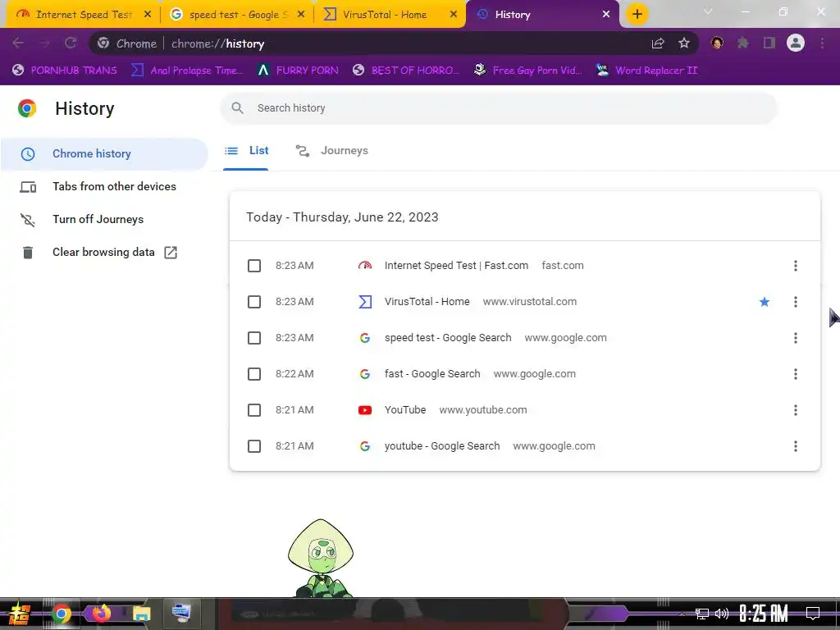The image size is (840, 630).
Task: Click the back navigation arrow
Action: click(x=18, y=43)
